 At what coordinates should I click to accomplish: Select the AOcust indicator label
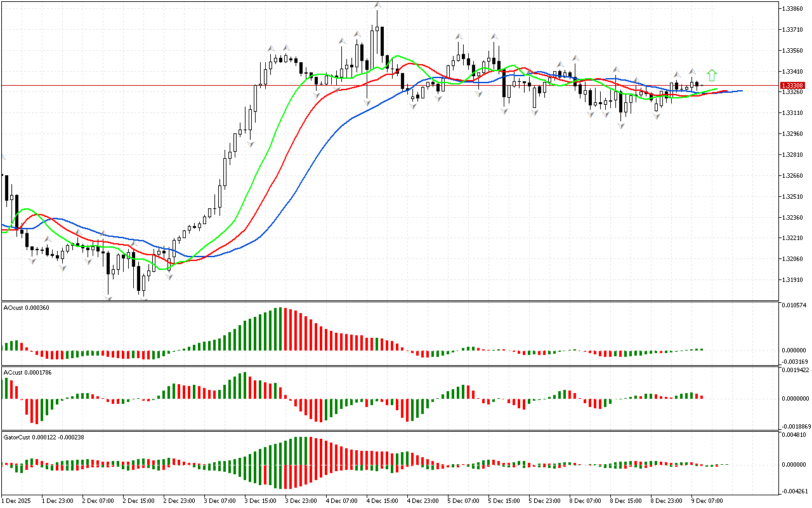(26, 308)
